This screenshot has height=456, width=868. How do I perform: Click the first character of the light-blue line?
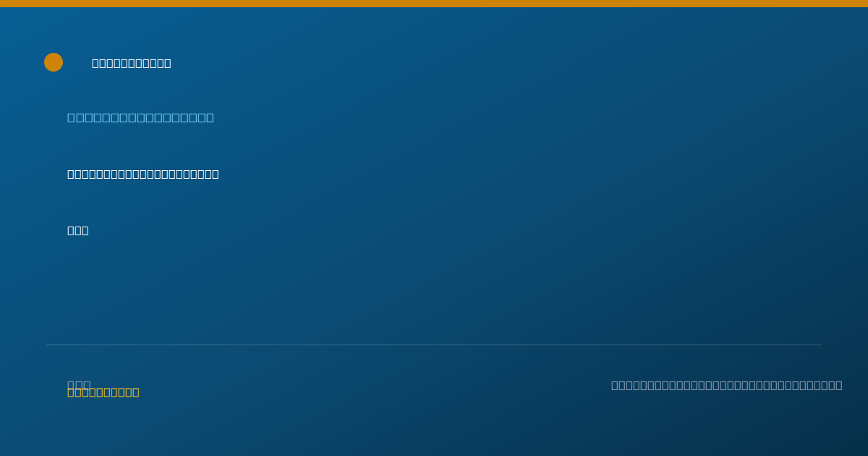pyautogui.click(x=71, y=117)
